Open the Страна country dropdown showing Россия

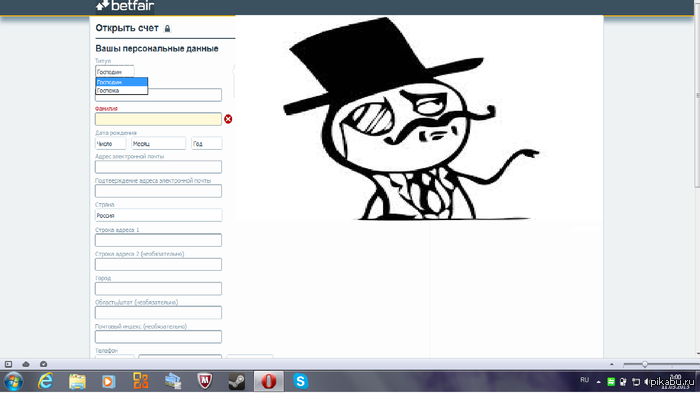click(x=158, y=215)
